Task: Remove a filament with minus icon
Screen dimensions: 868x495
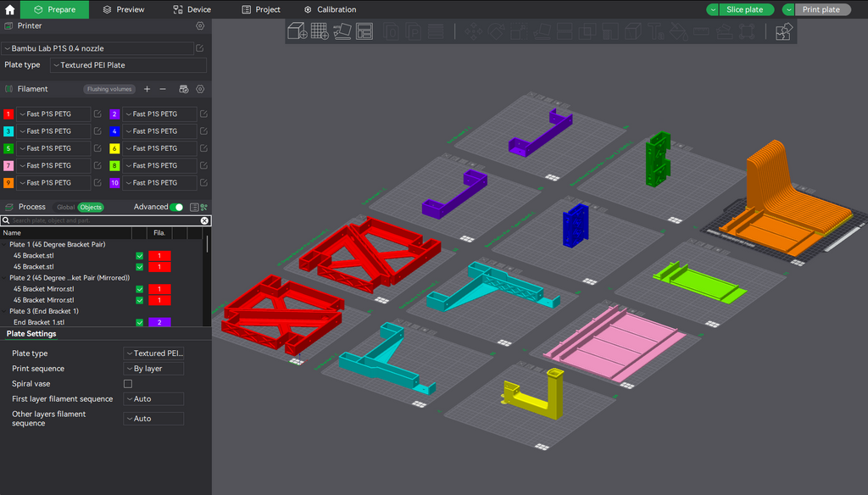Action: [163, 89]
